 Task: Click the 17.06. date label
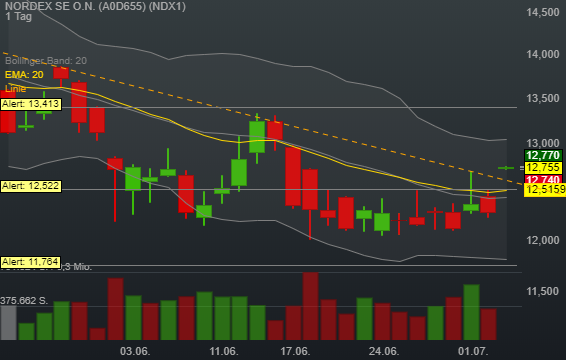[295, 351]
